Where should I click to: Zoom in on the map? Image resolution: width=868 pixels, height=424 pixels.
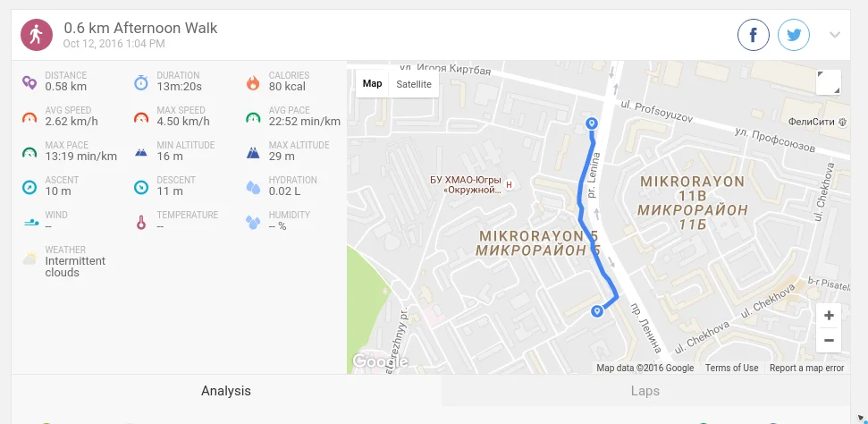(829, 316)
